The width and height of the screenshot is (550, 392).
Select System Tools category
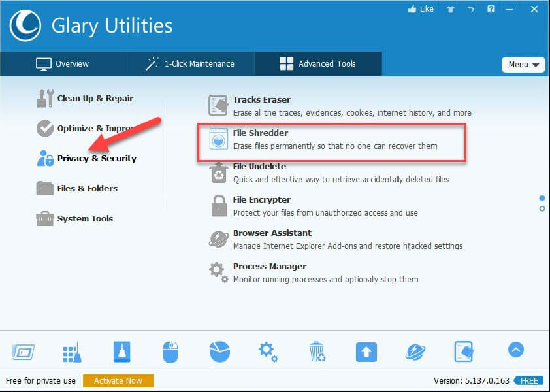[x=74, y=218]
